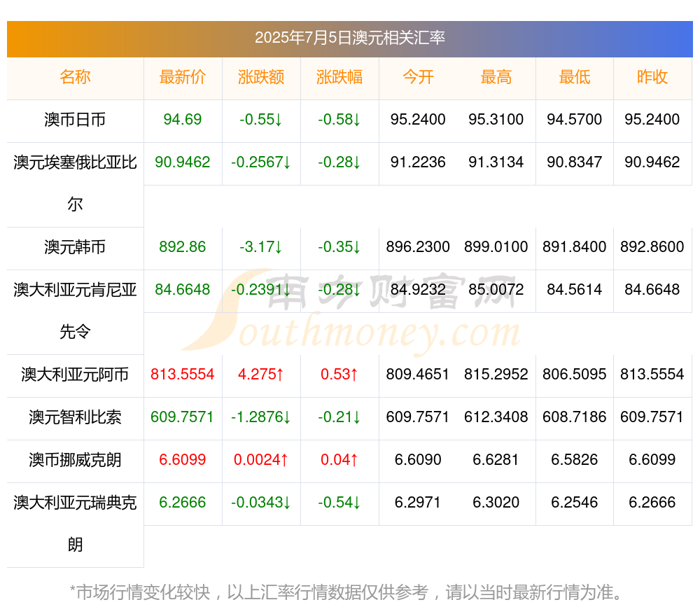Select the '澳元埃塞俄比亚比尔' row name
Viewport: 700px width, 614px height.
click(x=75, y=183)
